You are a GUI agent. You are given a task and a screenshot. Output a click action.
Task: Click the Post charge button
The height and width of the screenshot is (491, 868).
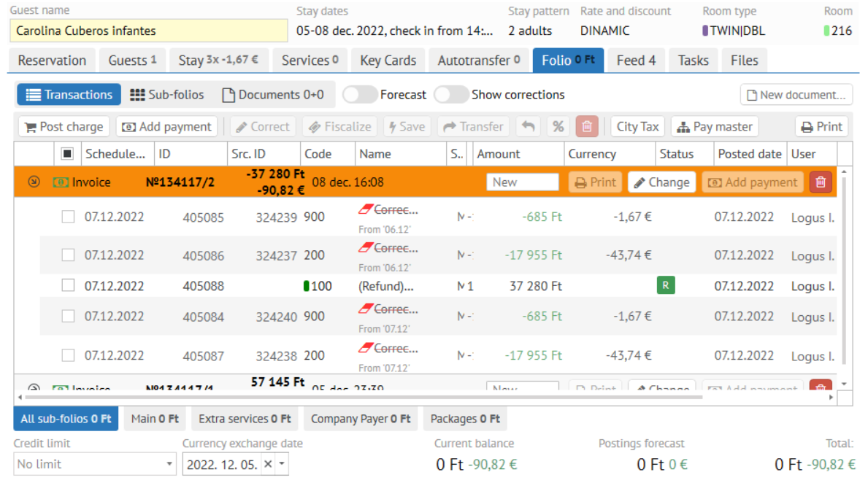click(64, 126)
